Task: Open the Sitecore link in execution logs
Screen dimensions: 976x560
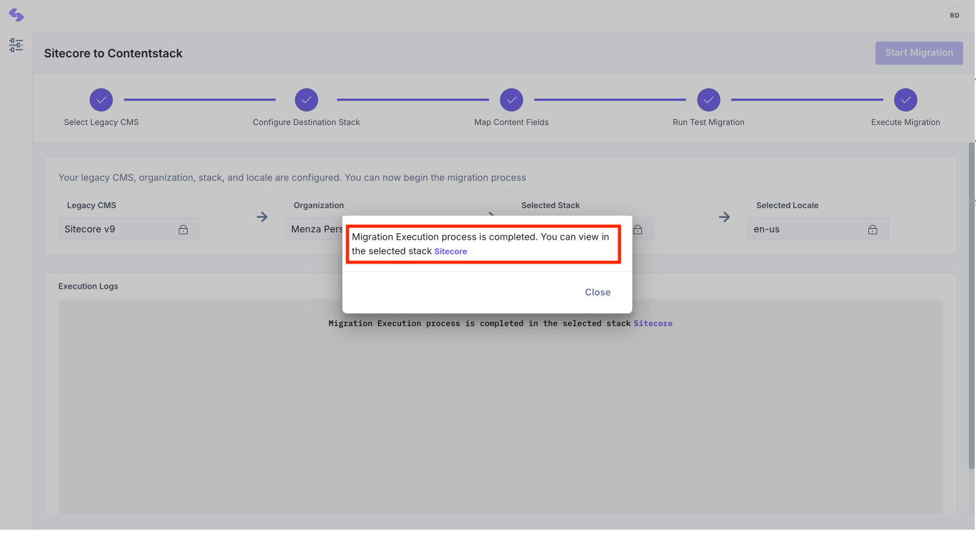Action: pyautogui.click(x=652, y=323)
